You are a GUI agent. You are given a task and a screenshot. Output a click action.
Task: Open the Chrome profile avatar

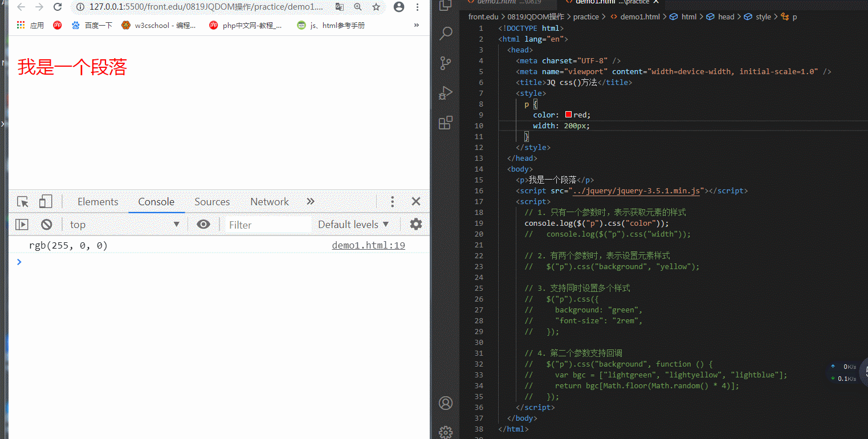[x=399, y=7]
